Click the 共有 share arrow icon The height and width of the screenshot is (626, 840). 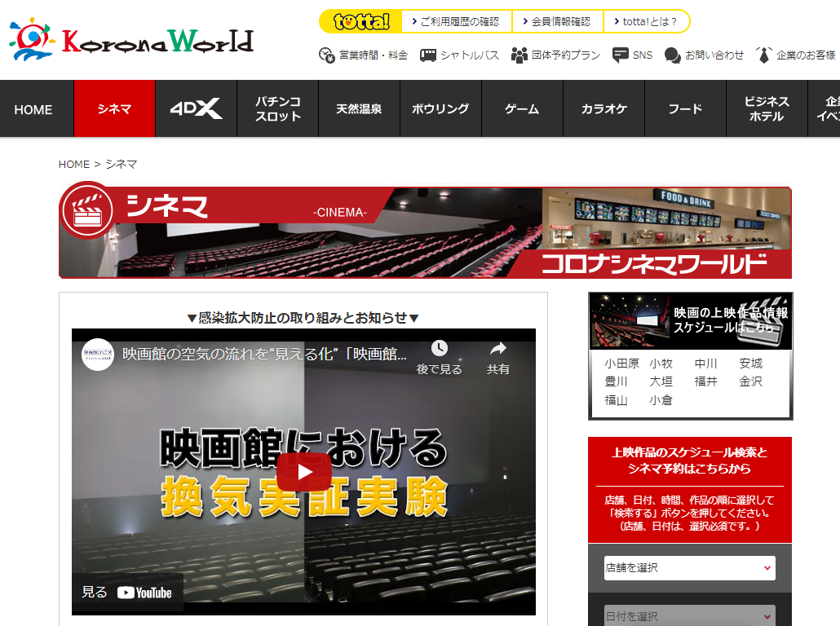coord(497,349)
